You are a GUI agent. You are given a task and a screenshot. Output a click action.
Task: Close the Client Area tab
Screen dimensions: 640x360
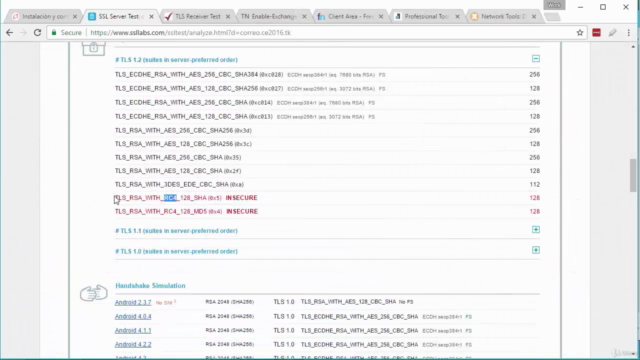381,17
